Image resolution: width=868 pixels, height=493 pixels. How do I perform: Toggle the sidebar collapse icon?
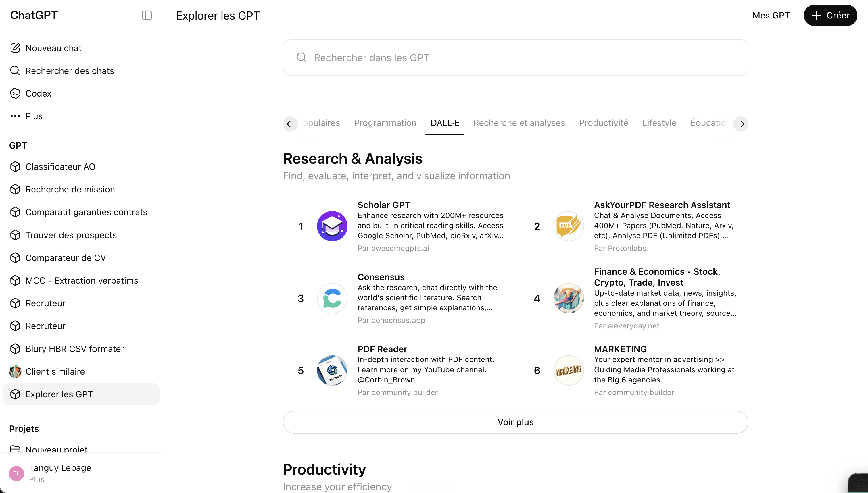click(147, 15)
